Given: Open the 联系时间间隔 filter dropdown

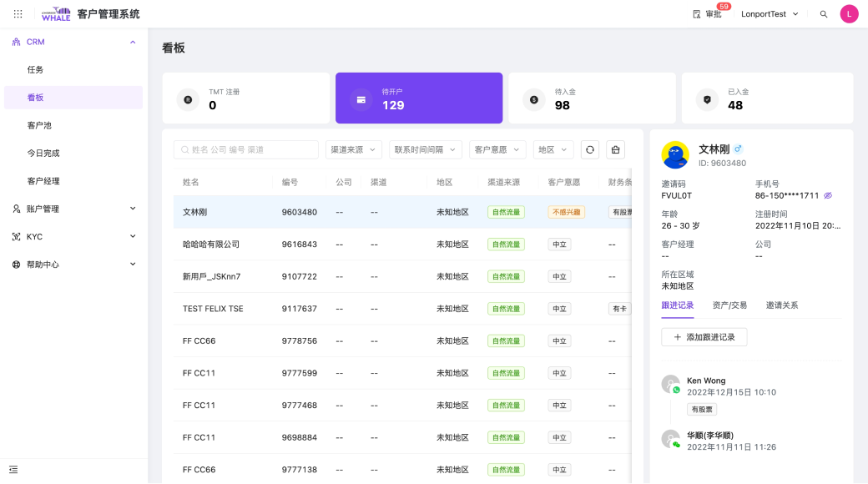Looking at the screenshot, I should pos(425,149).
